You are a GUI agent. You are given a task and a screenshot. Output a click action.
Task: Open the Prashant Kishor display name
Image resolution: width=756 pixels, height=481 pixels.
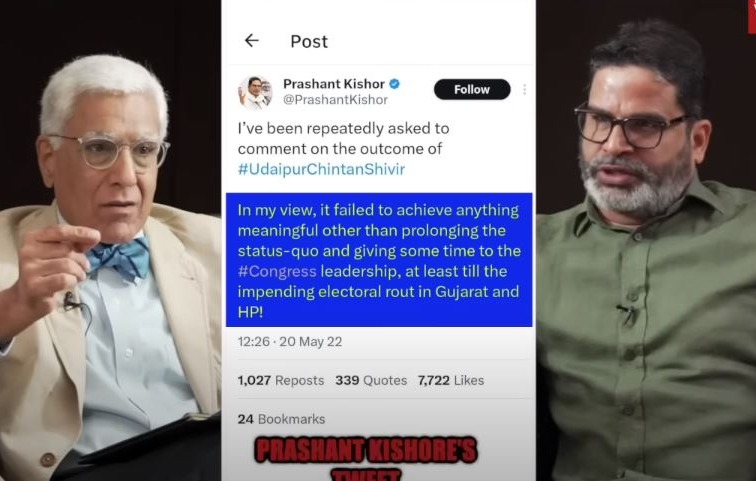click(334, 84)
